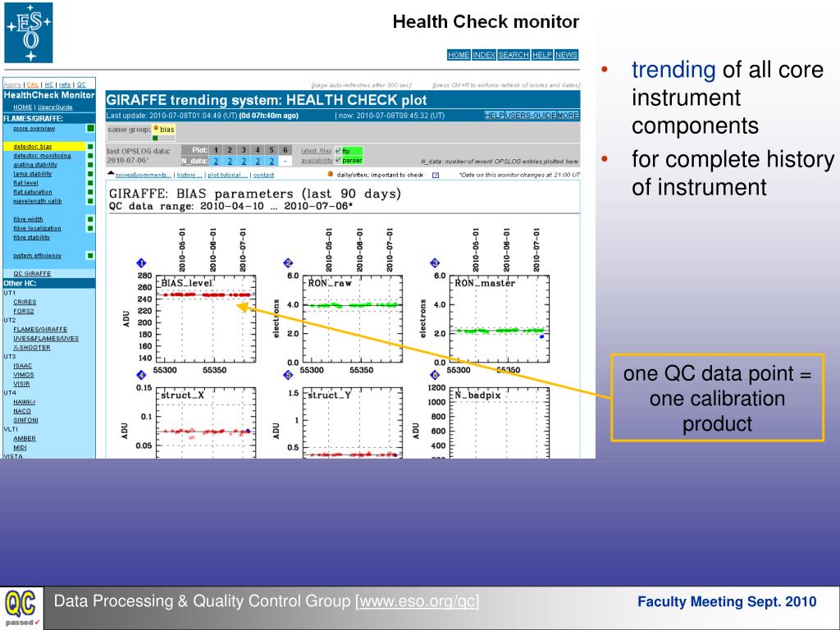Click green status square beside grating stability
Screen dimensions: 840x630
pyautogui.click(x=90, y=165)
